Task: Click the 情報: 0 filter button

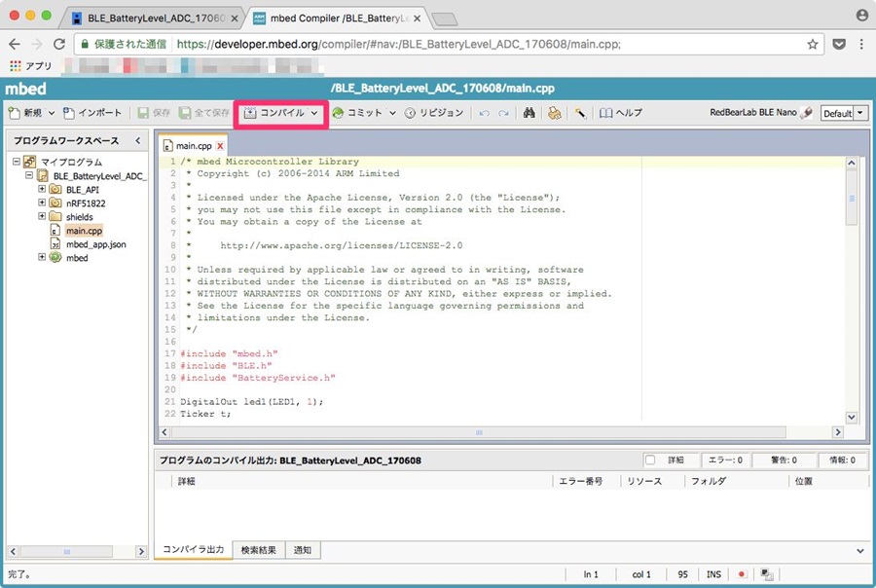Action: 843,460
